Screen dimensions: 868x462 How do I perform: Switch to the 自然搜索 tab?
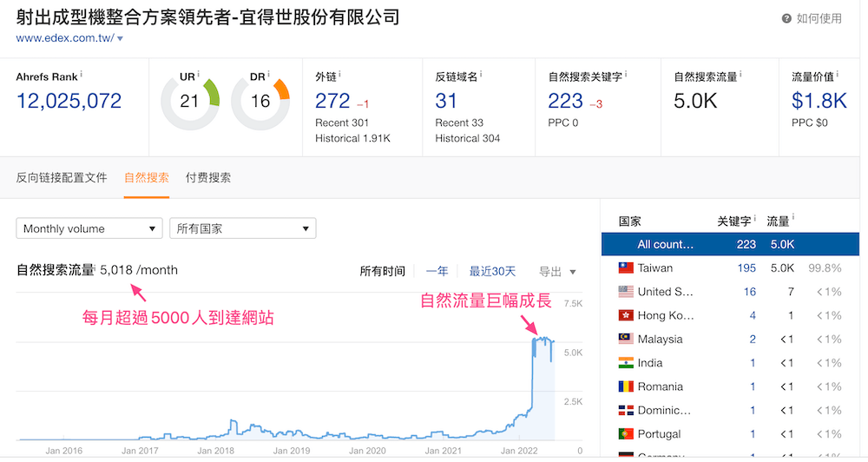146,178
